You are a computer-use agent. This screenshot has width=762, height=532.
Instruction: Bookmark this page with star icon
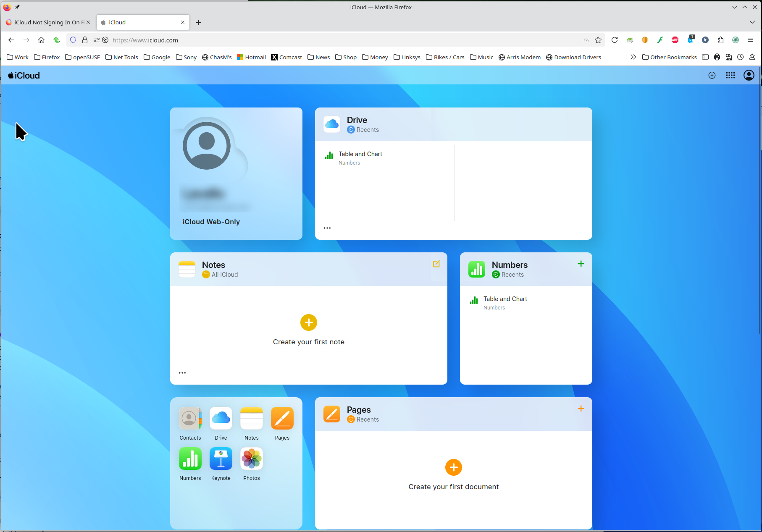pyautogui.click(x=598, y=40)
